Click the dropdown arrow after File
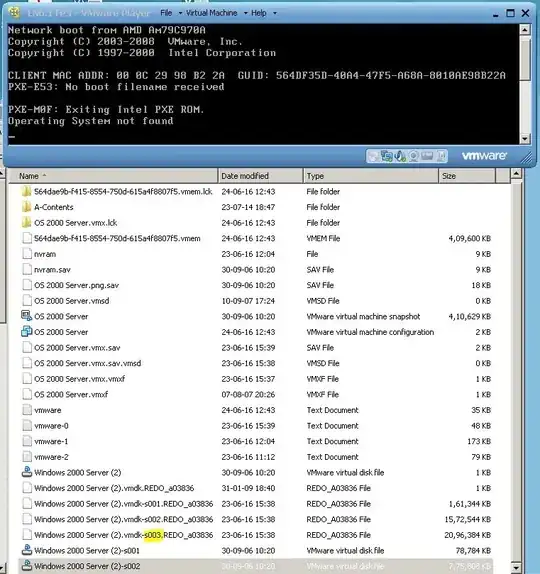 pos(180,13)
